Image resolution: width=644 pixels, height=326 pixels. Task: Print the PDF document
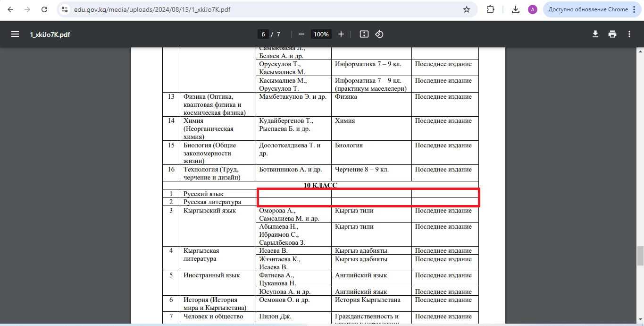pyautogui.click(x=612, y=34)
